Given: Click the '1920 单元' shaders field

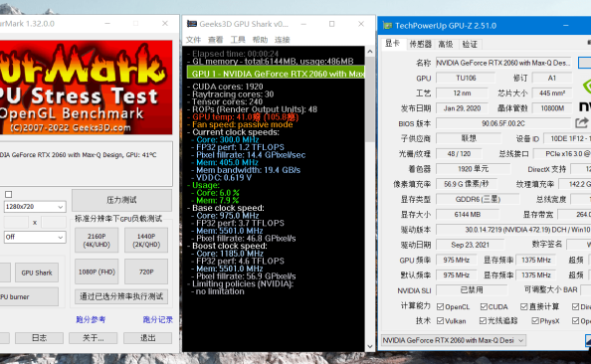Looking at the screenshot, I should pyautogui.click(x=474, y=169).
